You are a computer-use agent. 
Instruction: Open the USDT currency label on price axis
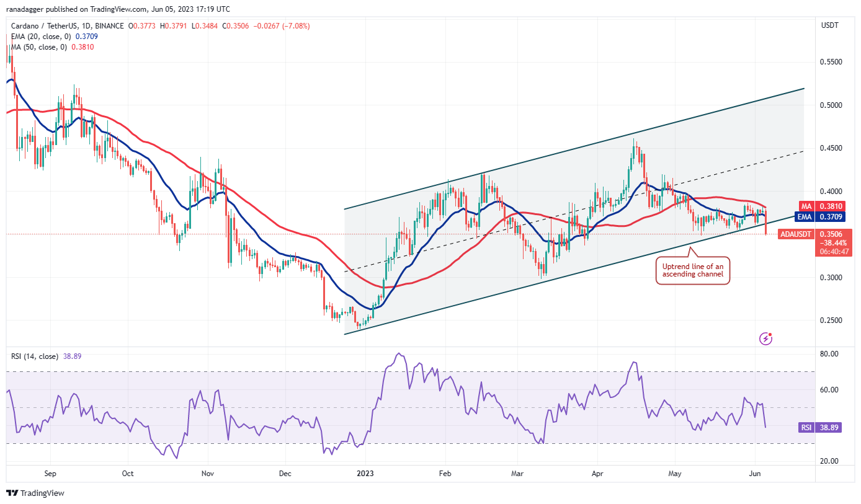[x=829, y=25]
